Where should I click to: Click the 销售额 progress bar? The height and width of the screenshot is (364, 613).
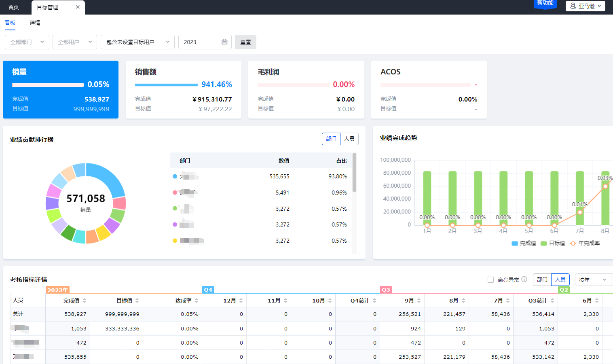point(166,85)
